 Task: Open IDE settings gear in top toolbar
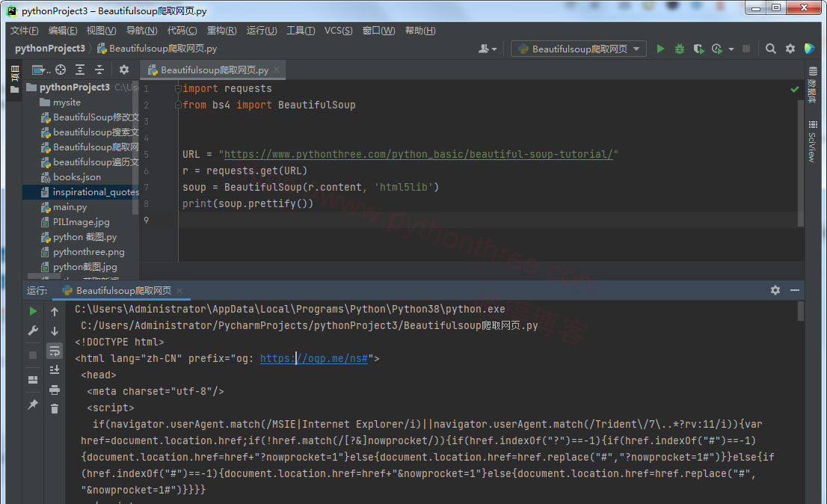coord(790,49)
